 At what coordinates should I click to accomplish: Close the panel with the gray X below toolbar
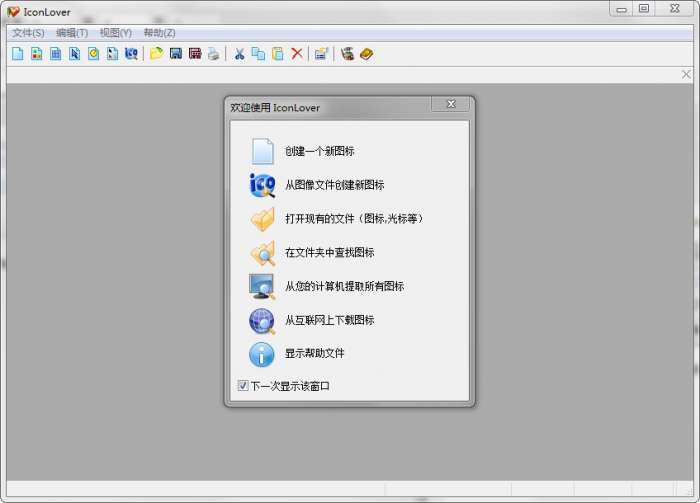coord(686,75)
